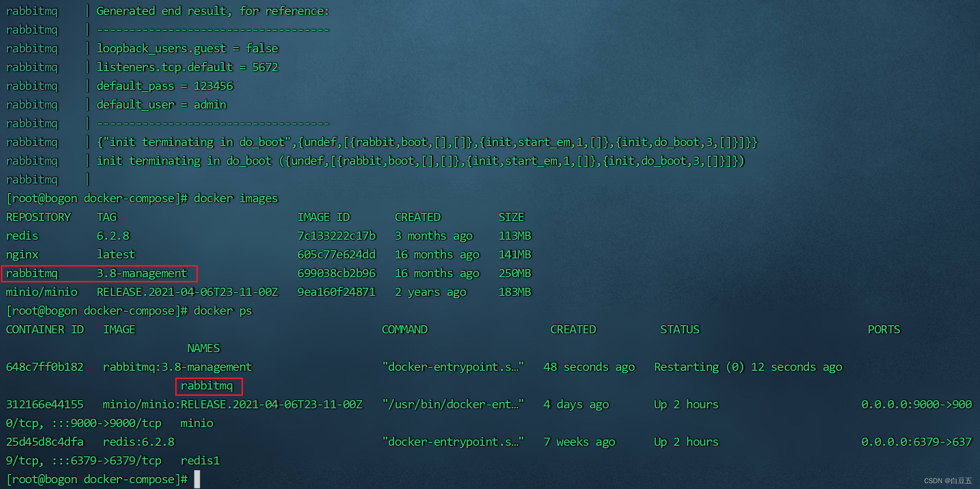The width and height of the screenshot is (980, 489).
Task: Click the '113MB' size value
Action: (515, 236)
